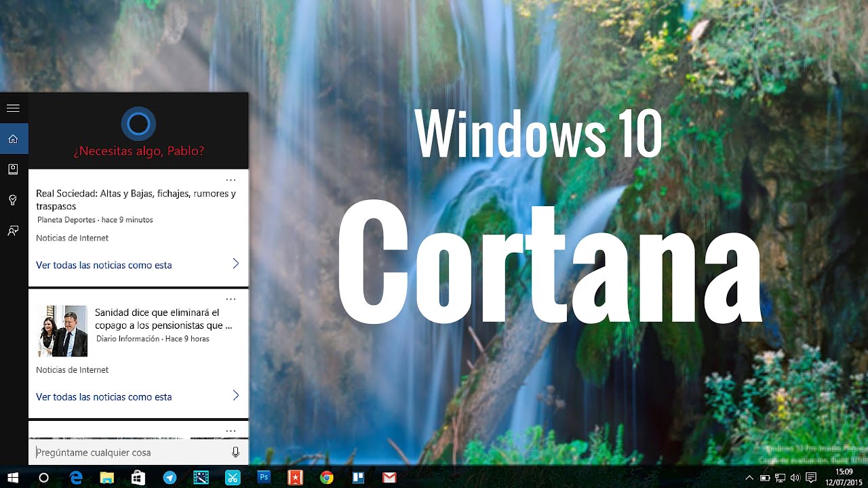The width and height of the screenshot is (868, 488).
Task: Click 'Planeta Deportes · hace 9 minutos' source text
Action: (95, 220)
